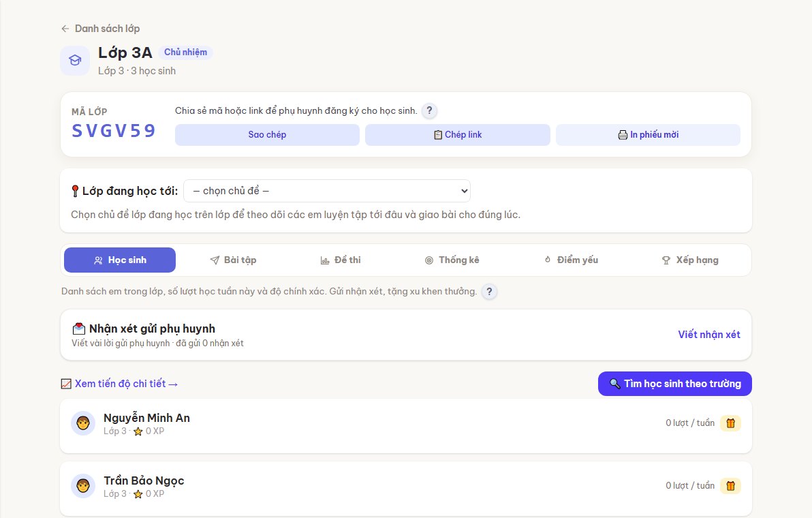This screenshot has width=812, height=518.
Task: Click help icon beside share code text
Action: tap(429, 110)
